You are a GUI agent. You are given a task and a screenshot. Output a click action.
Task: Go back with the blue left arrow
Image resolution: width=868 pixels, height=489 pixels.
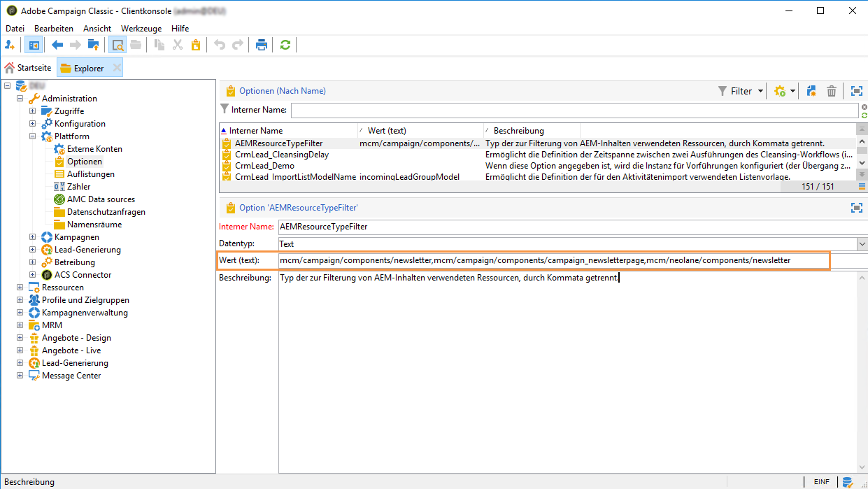(x=58, y=45)
